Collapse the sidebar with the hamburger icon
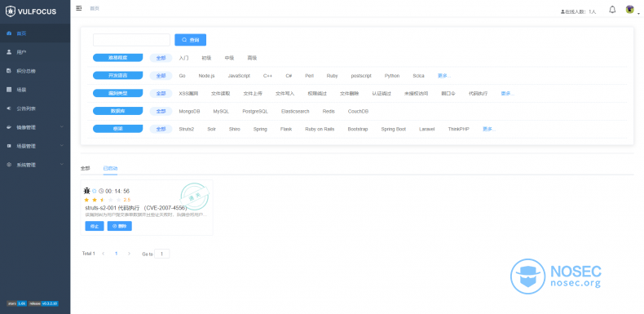Viewport: 644px width, 314px height. (79, 8)
